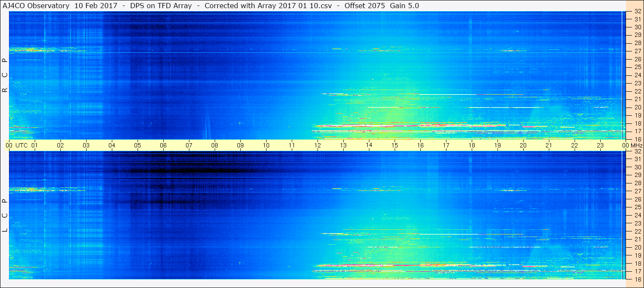The width and height of the screenshot is (644, 288).
Task: Select the 17 hour marker on time axis
Action: pos(446,145)
